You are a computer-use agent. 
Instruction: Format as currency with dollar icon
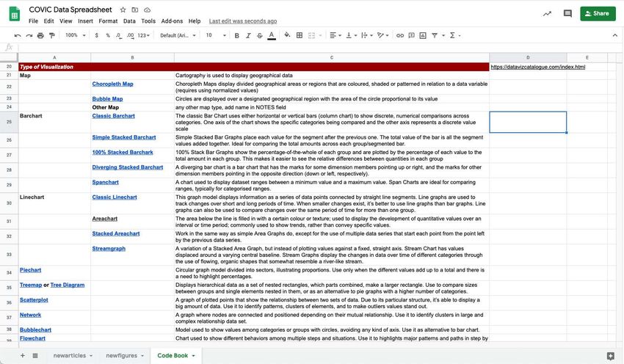[x=97, y=35]
